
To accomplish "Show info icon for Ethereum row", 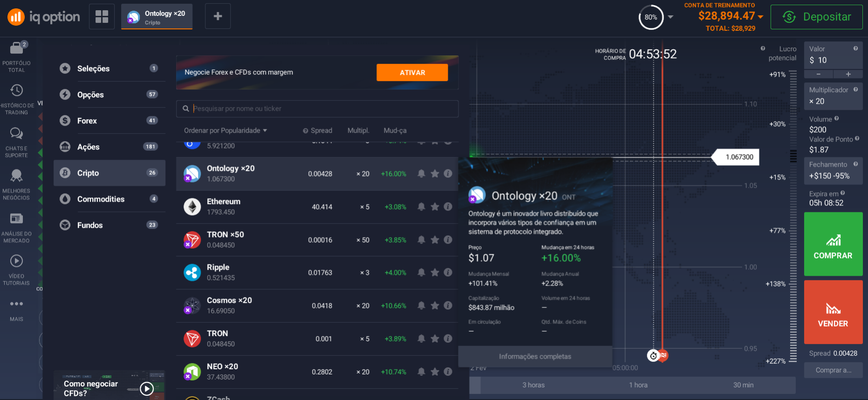I will pyautogui.click(x=448, y=207).
